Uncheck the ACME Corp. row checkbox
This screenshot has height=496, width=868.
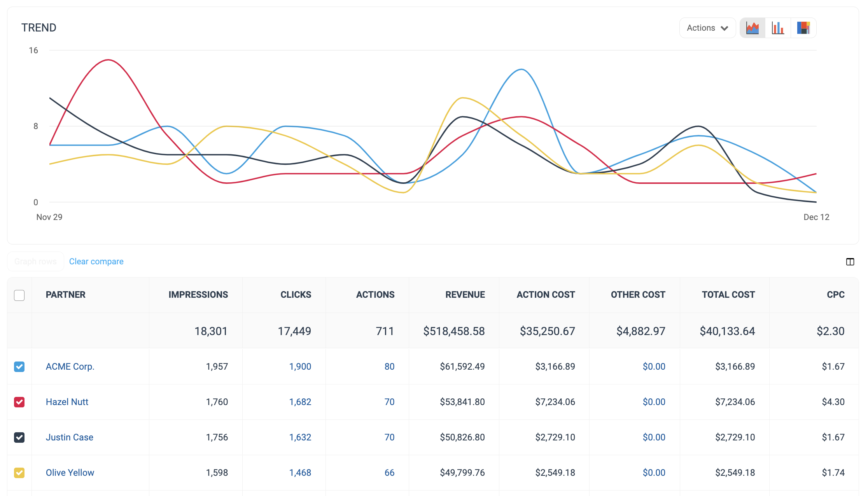19,367
